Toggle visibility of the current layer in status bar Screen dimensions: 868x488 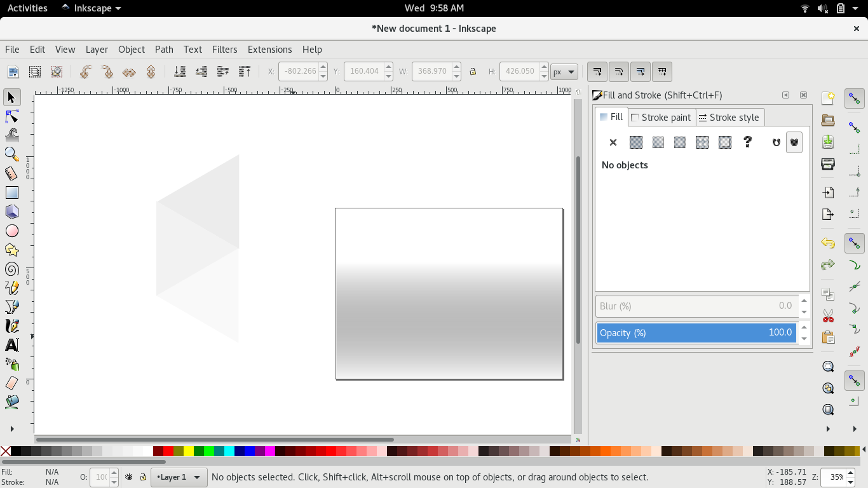[130, 477]
